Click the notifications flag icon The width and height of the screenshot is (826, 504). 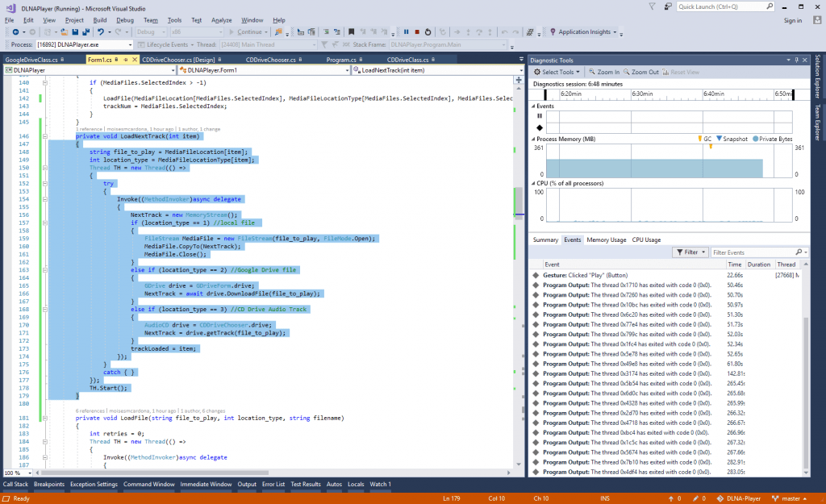coord(650,6)
